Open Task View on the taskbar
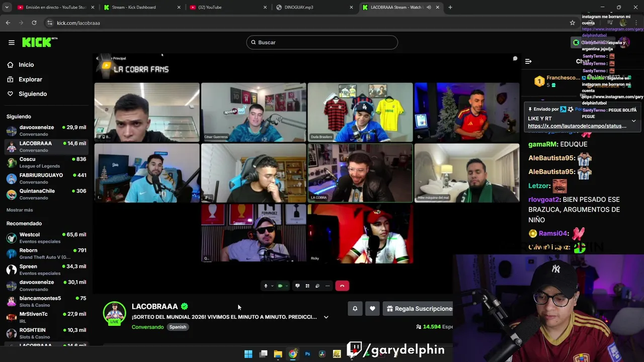 (x=263, y=354)
